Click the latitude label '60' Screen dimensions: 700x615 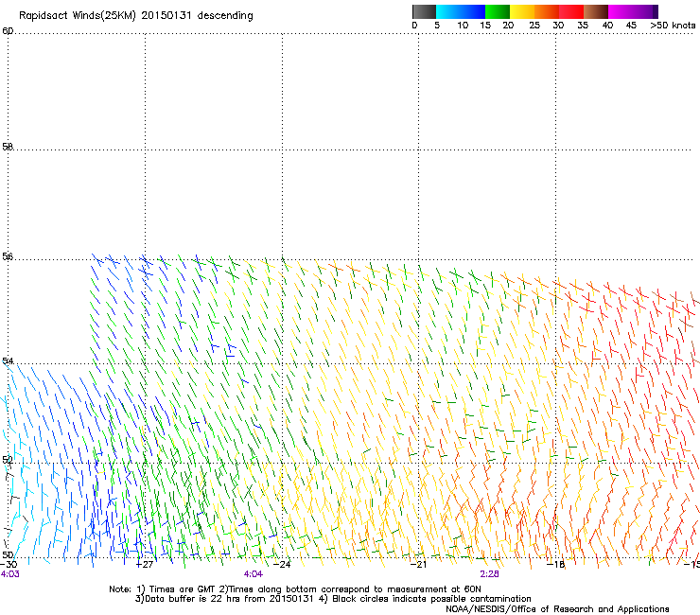click(x=8, y=31)
